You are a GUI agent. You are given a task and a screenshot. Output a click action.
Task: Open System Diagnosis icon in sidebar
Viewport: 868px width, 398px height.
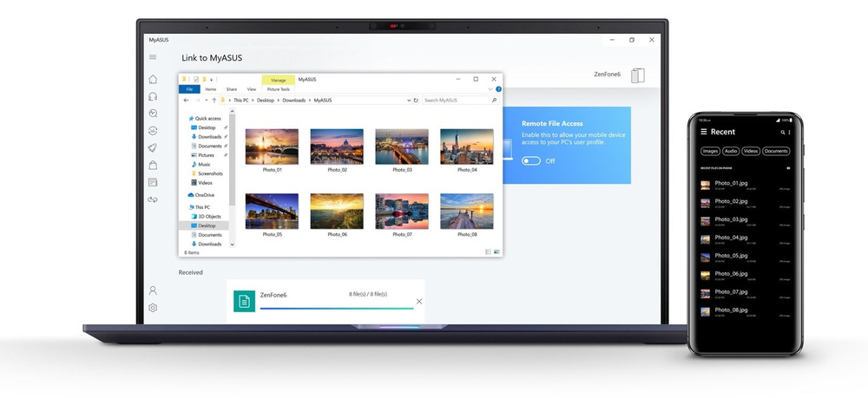(153, 114)
